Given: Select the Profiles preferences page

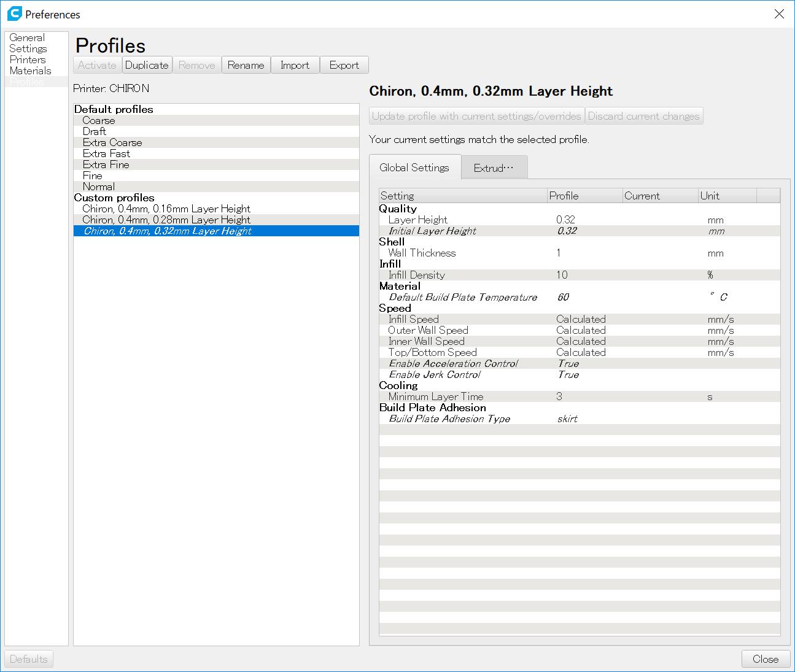Looking at the screenshot, I should [36, 82].
